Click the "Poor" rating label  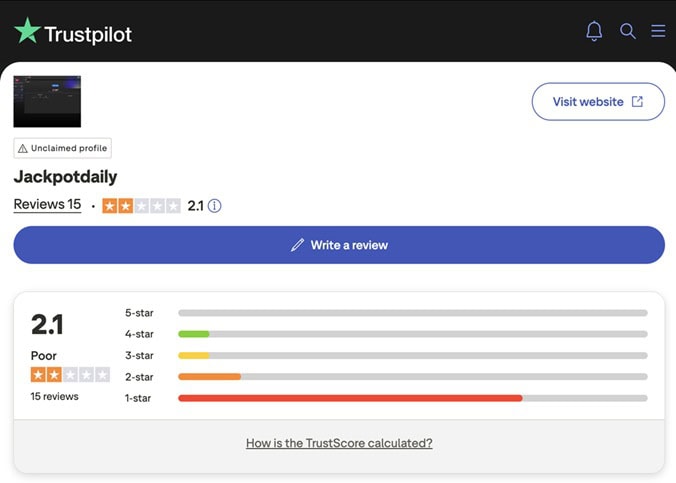coord(44,356)
